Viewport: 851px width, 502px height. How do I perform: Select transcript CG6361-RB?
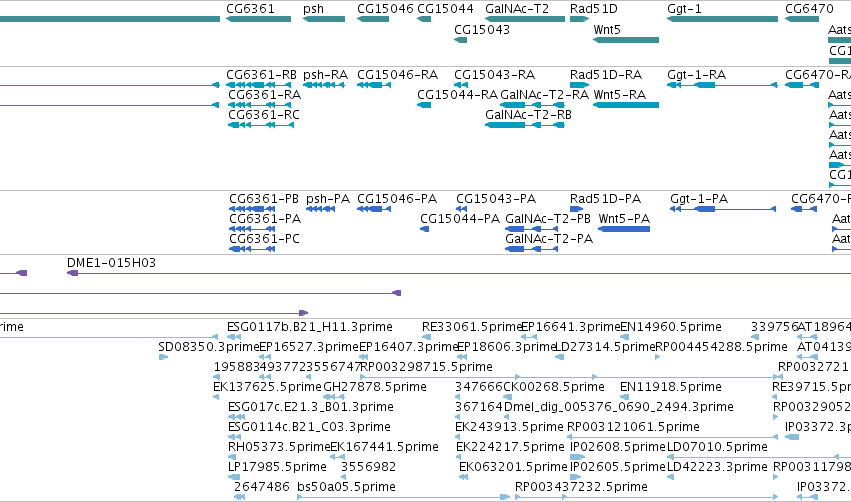tap(262, 74)
